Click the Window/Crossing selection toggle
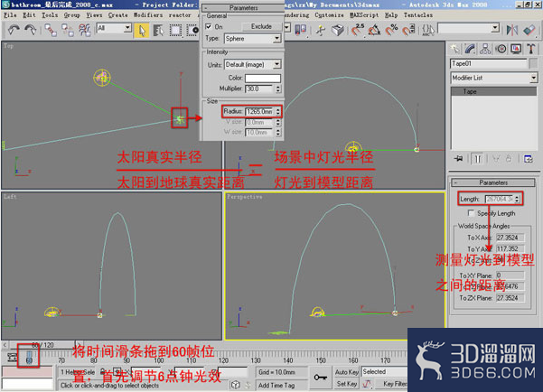Image resolution: width=543 pixels, height=392 pixels. coord(192,30)
